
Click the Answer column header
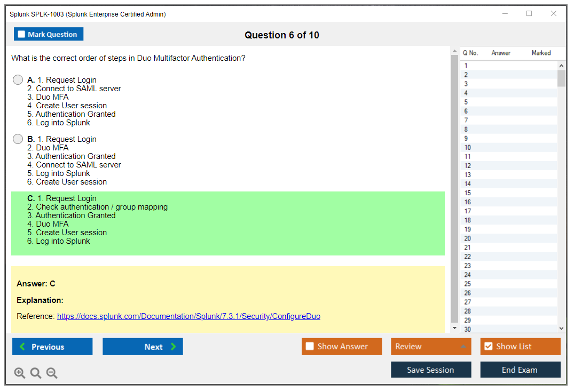pos(501,53)
